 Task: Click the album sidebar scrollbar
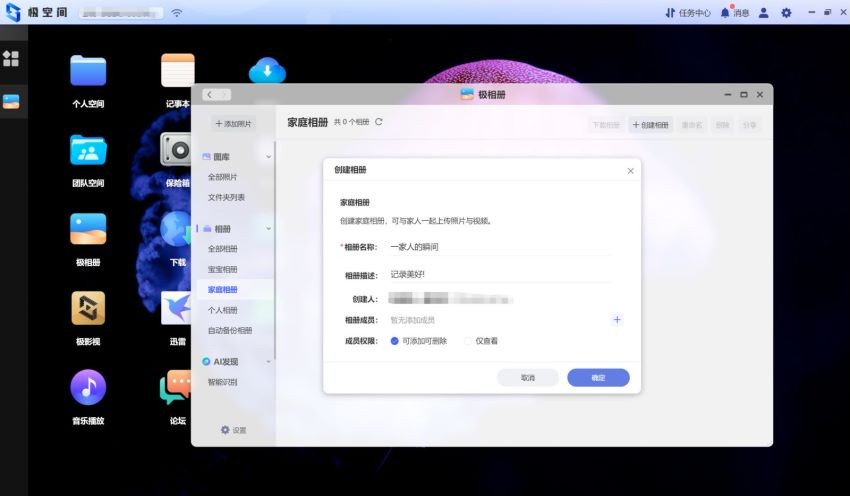[x=275, y=250]
